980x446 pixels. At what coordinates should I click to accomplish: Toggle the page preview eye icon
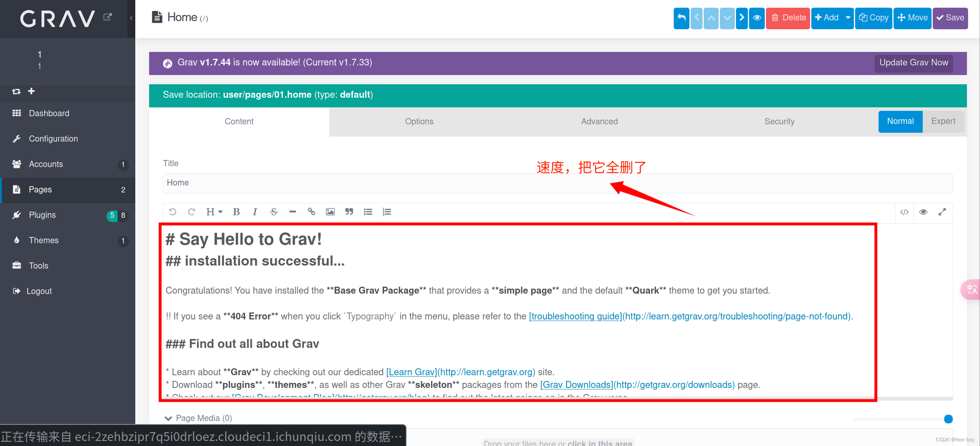[756, 18]
